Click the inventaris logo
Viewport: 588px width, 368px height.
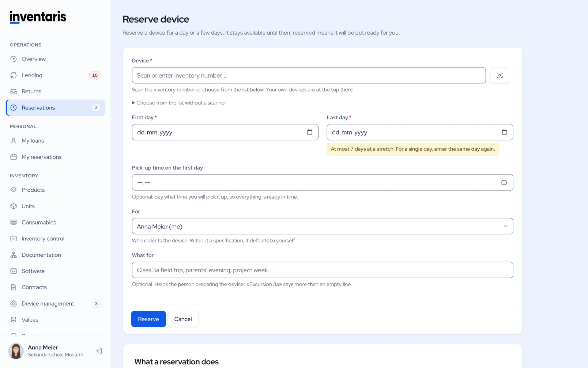click(x=38, y=17)
